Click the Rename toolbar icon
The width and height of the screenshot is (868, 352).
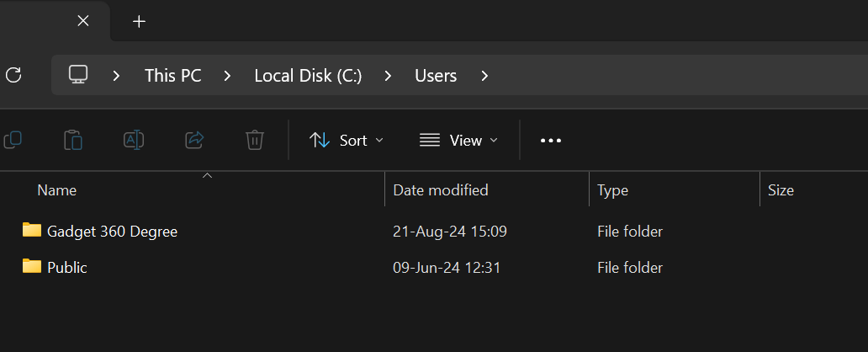[x=134, y=140]
